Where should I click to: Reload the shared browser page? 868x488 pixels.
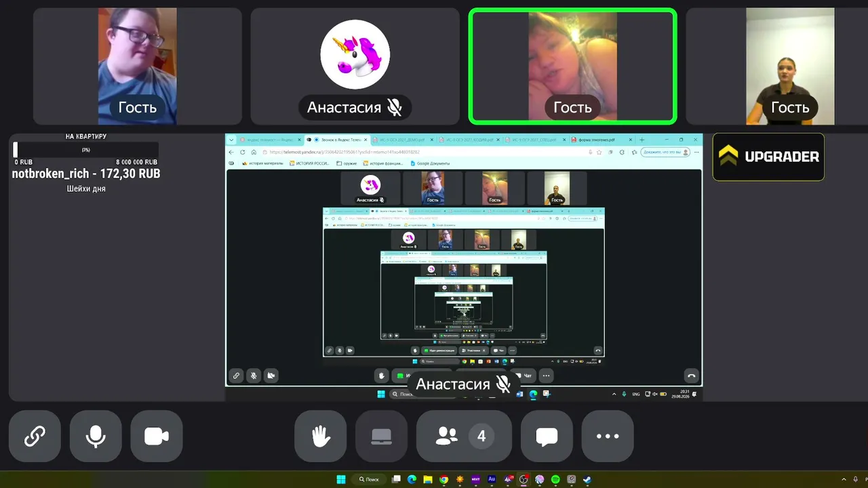(242, 152)
